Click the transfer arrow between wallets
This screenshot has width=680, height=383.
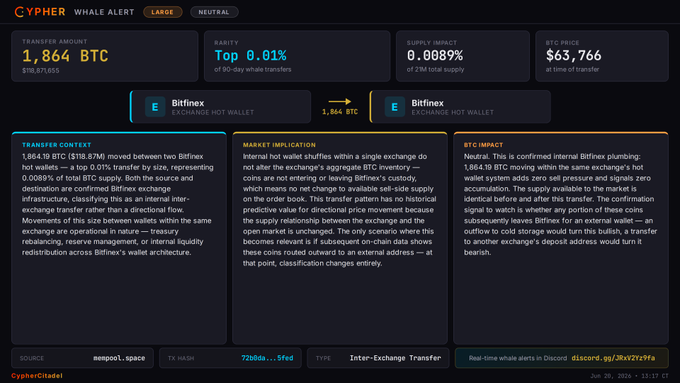click(340, 101)
